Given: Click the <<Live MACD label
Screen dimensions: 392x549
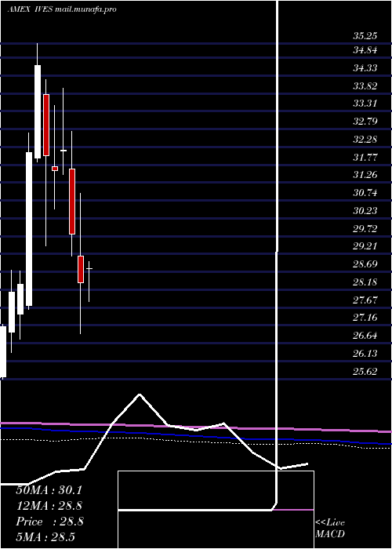Looking at the screenshot, I should pyautogui.click(x=330, y=529).
